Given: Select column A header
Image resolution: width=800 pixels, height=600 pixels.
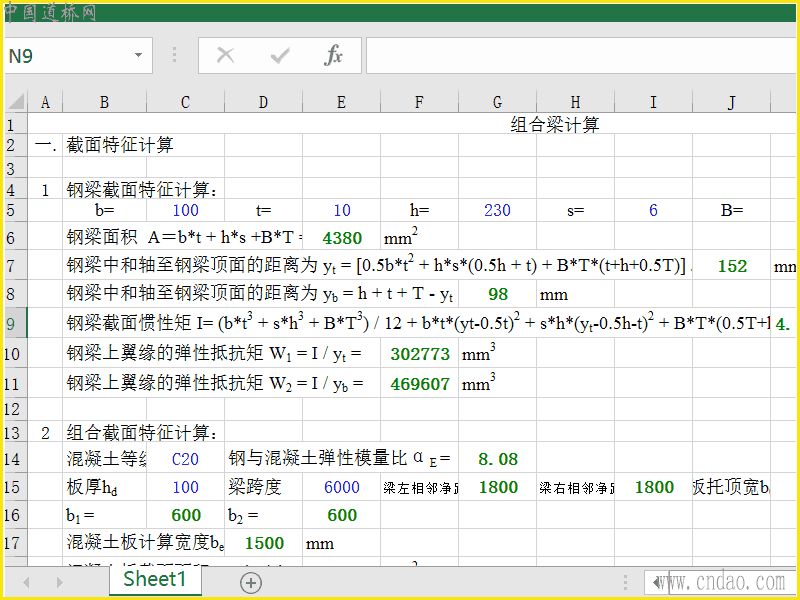Looking at the screenshot, I should pos(45,102).
